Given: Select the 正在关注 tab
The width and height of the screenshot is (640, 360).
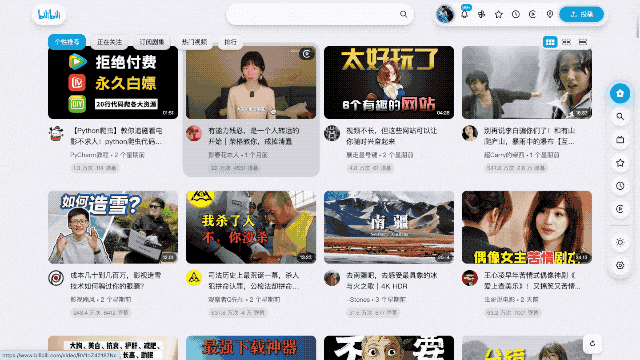Looking at the screenshot, I should click(109, 42).
